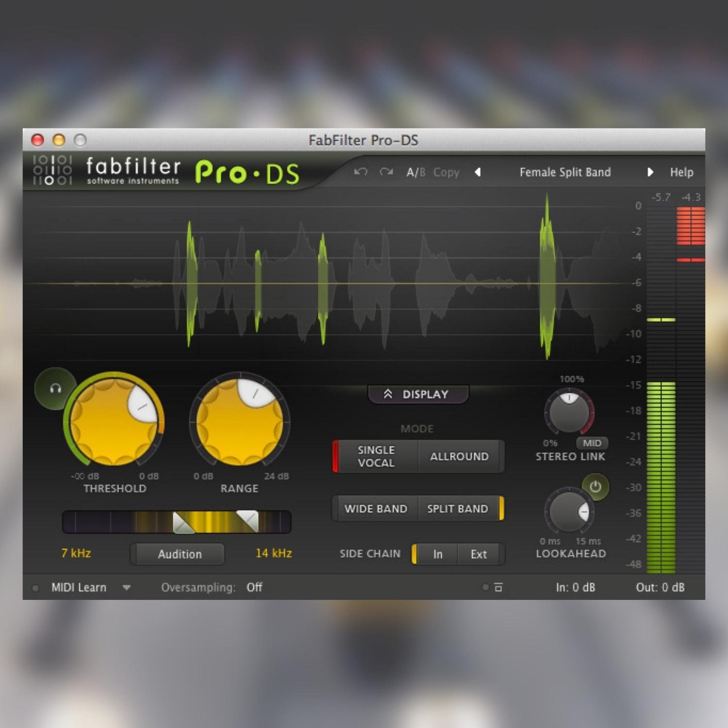Click the Range knob
Screen dimensions: 728x728
coord(240,422)
